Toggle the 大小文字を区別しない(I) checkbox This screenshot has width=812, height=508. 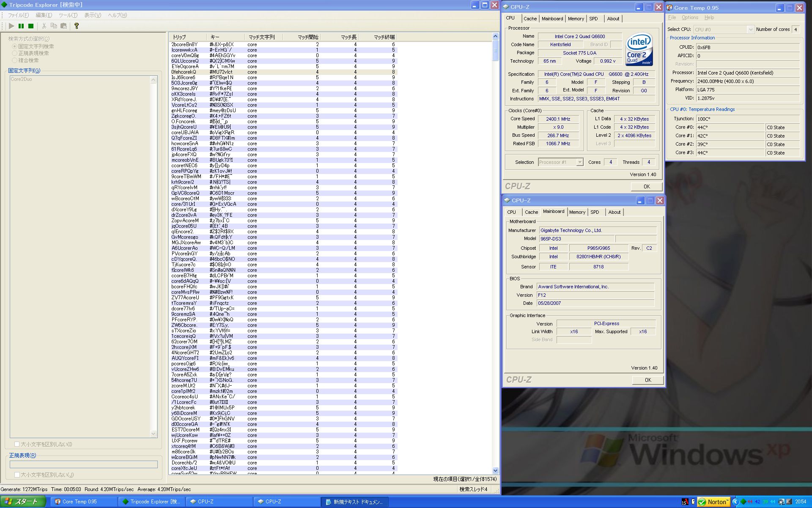pyautogui.click(x=17, y=444)
